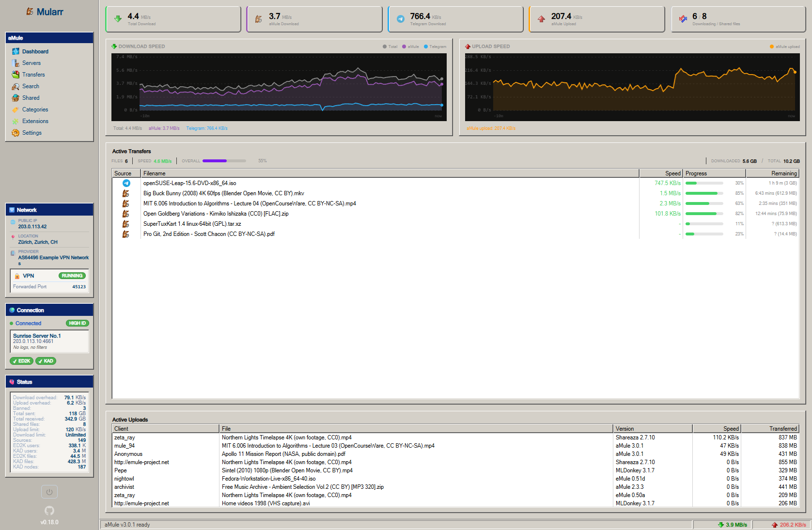Click the Settings gear icon
This screenshot has width=812, height=530.
pos(16,133)
